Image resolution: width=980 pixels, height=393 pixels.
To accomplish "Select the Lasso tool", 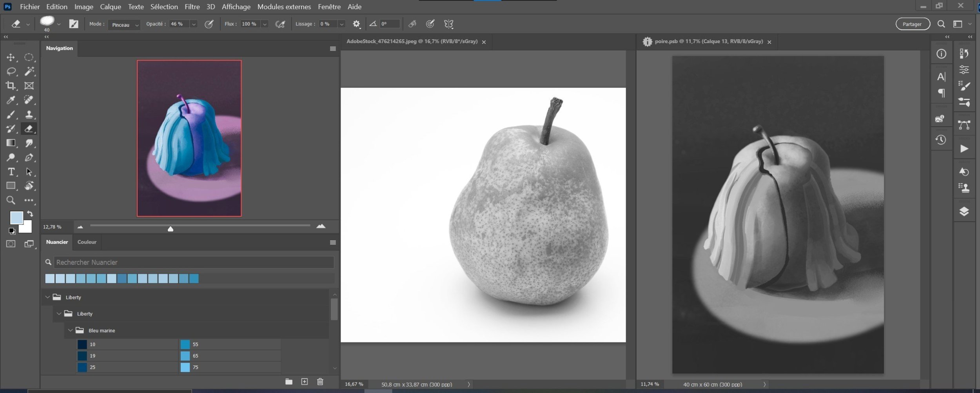I will click(x=11, y=71).
